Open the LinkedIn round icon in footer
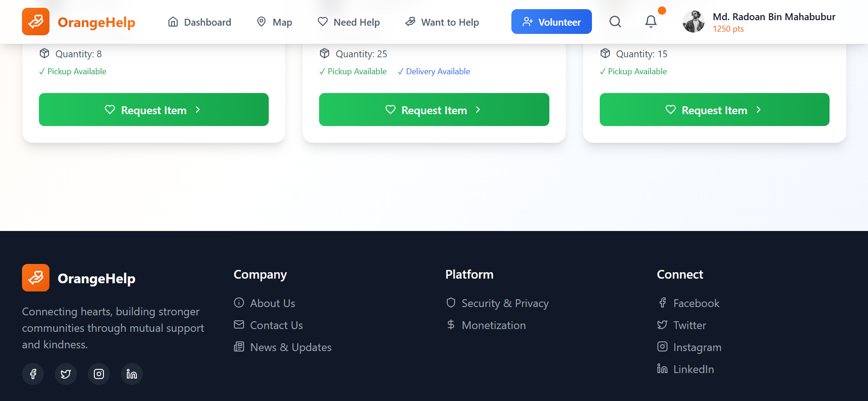Image resolution: width=868 pixels, height=401 pixels. (x=132, y=374)
